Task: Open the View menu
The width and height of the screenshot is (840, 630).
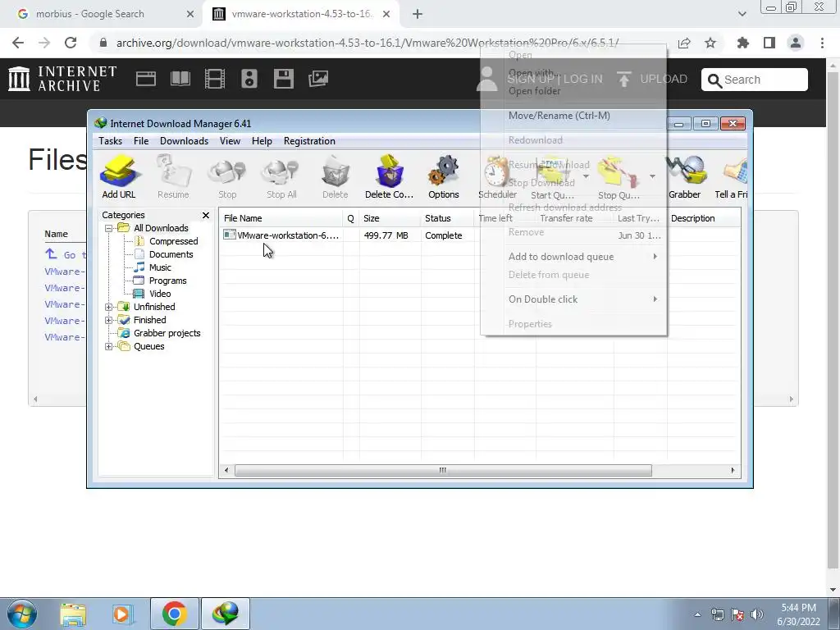Action: pos(230,141)
